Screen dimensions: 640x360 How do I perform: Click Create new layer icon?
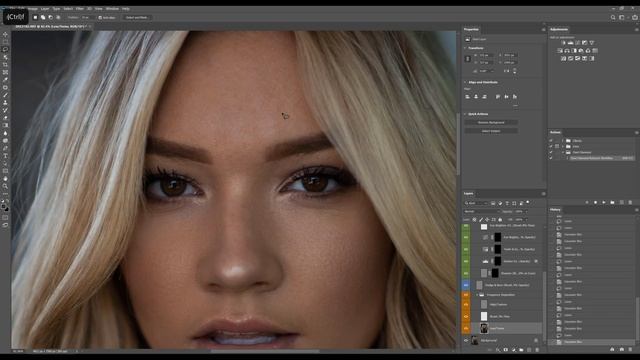pyautogui.click(x=529, y=350)
